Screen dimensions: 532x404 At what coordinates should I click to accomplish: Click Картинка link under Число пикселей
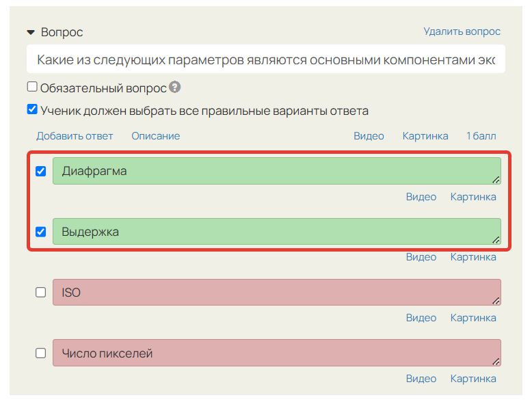tap(473, 379)
